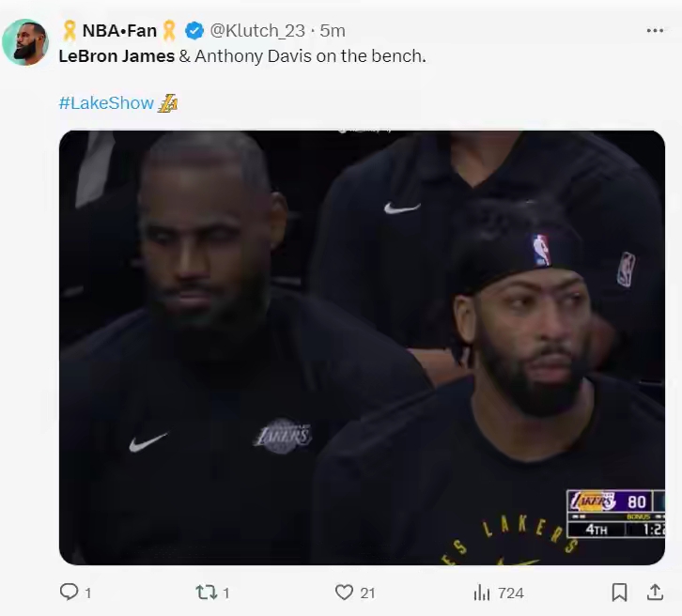Click the reply speech bubble icon
This screenshot has height=616, width=682.
(x=69, y=593)
